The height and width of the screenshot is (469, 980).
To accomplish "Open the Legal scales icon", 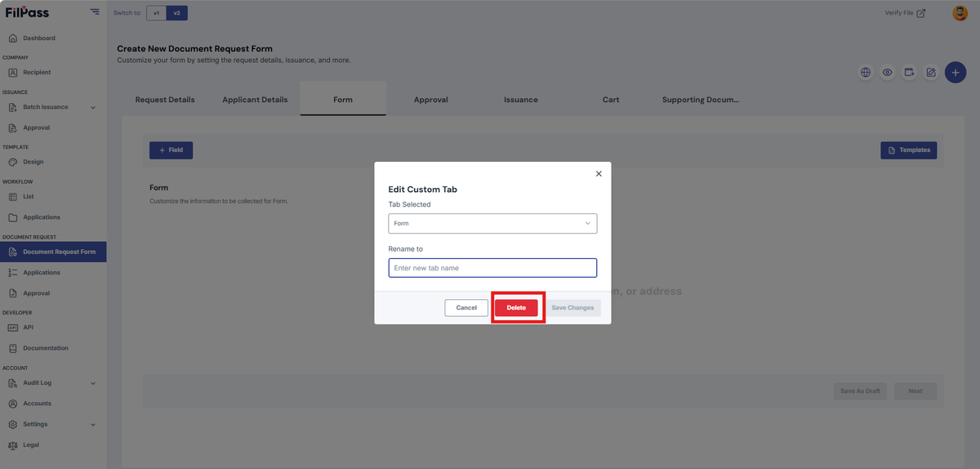I will coord(12,445).
